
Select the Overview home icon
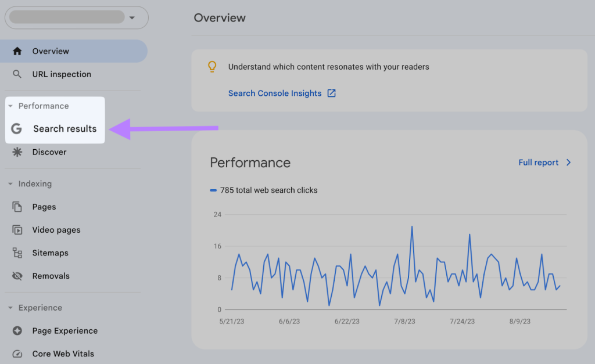[x=18, y=51]
